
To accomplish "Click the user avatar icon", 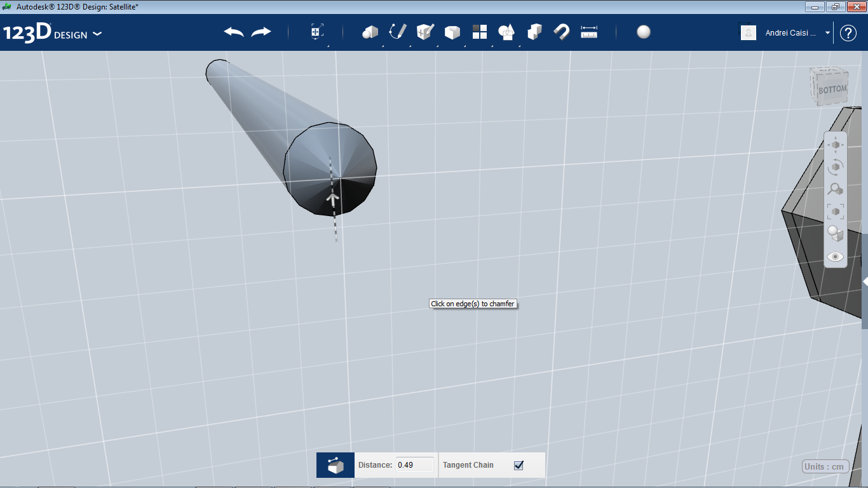I will [749, 32].
